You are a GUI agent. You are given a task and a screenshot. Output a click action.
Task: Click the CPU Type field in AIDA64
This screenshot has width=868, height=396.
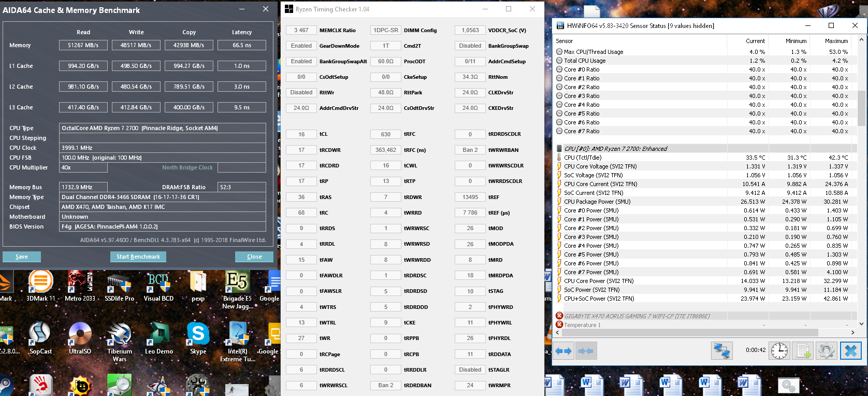pos(163,128)
